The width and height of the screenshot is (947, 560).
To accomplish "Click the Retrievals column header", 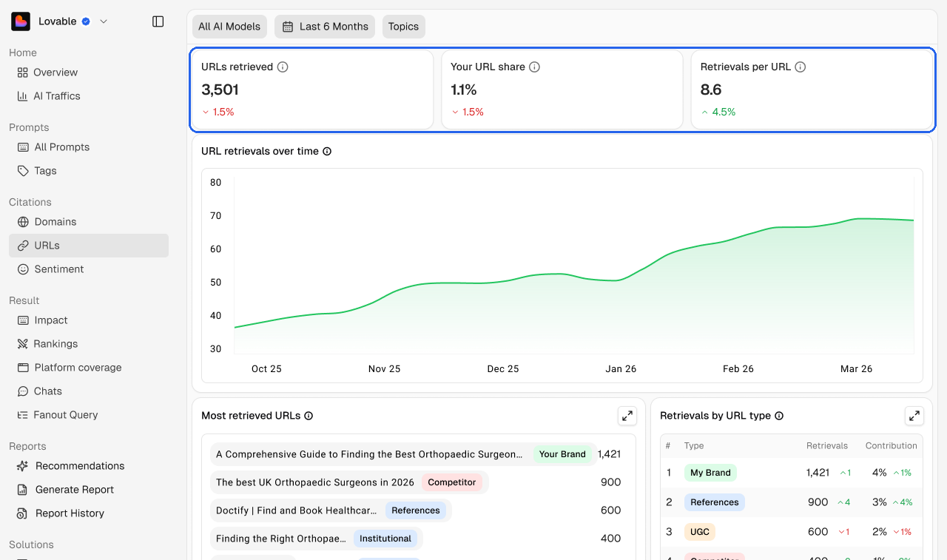I will pos(827,446).
